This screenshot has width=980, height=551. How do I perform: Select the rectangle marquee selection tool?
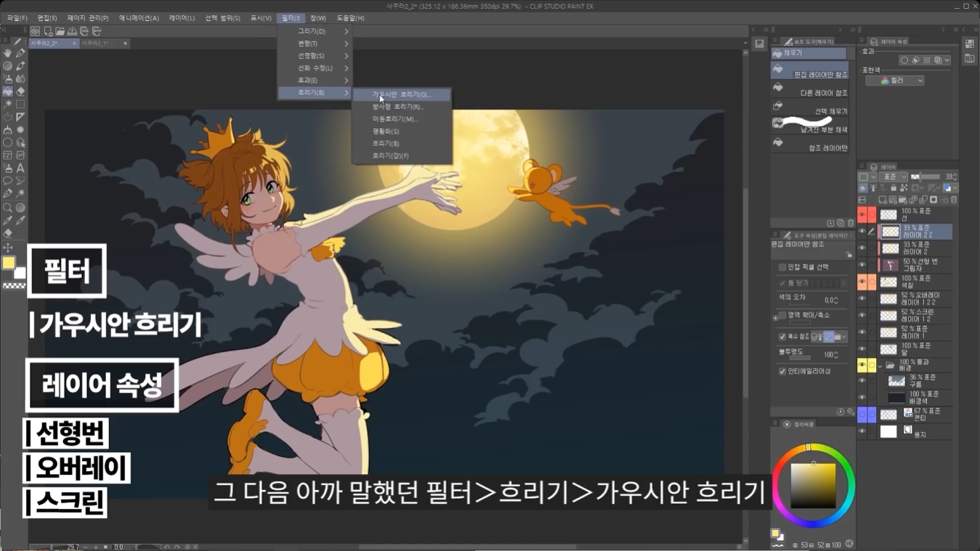[x=20, y=105]
